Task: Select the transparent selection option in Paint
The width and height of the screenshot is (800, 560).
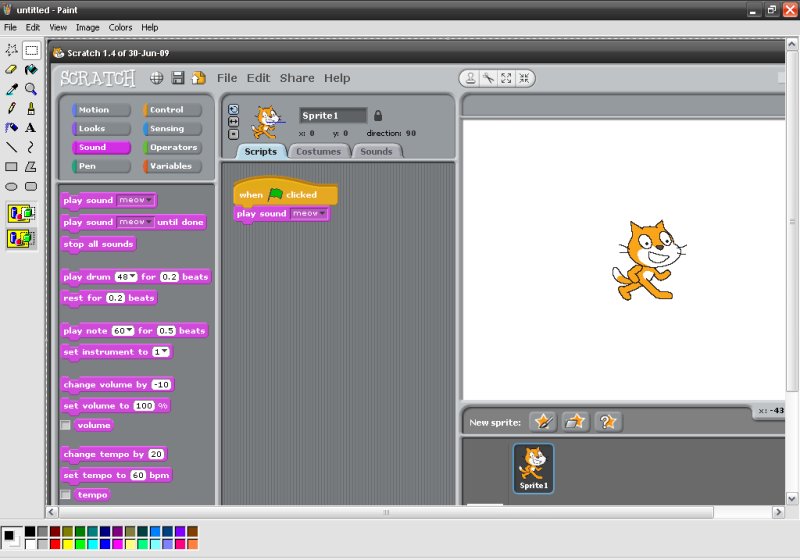Action: 21,238
